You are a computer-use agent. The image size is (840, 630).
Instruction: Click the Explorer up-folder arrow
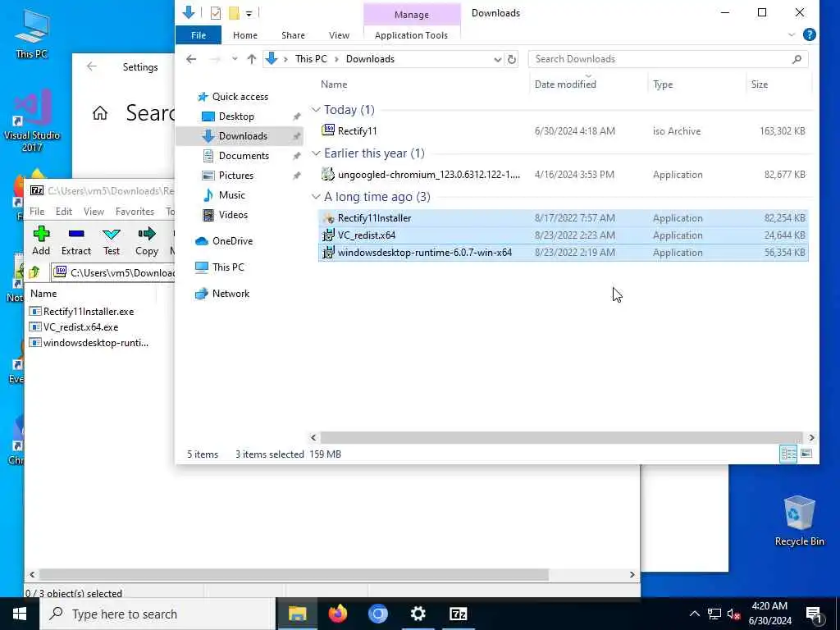tap(251, 59)
